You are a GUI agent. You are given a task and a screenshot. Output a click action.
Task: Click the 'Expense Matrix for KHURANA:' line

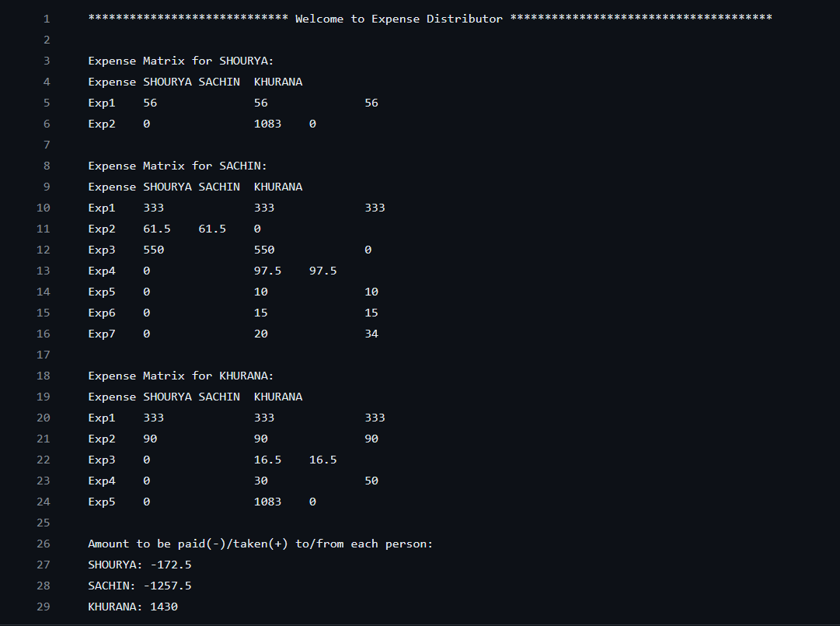pos(181,376)
